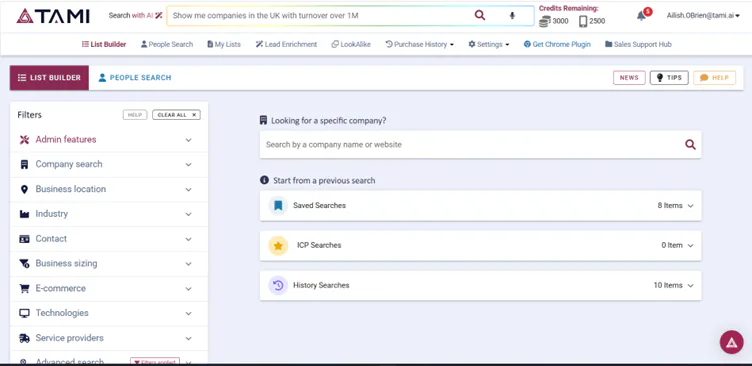Expand the E-commerce filter chevron
Image resolution: width=752 pixels, height=366 pixels.
[188, 289]
